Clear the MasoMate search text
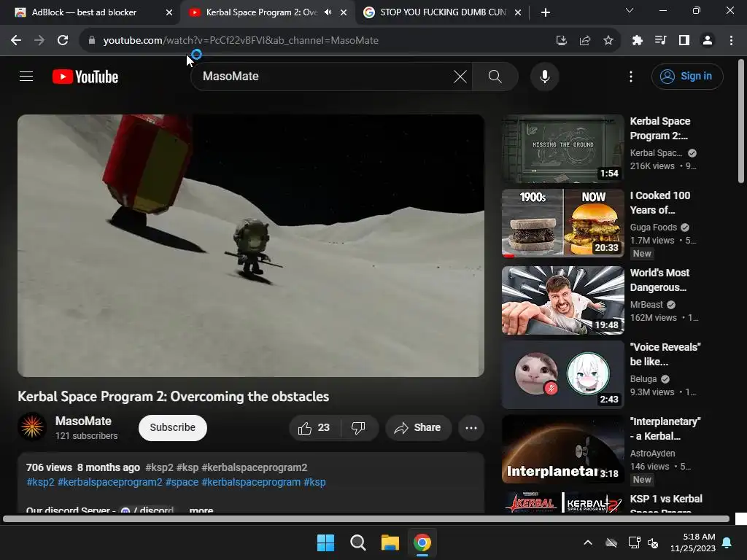The height and width of the screenshot is (560, 747). [460, 76]
